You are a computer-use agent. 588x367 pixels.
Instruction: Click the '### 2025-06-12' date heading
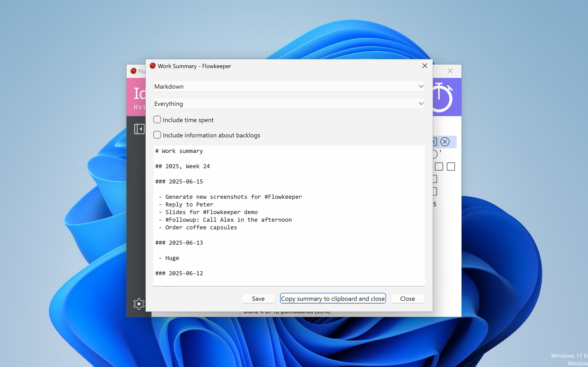point(179,273)
